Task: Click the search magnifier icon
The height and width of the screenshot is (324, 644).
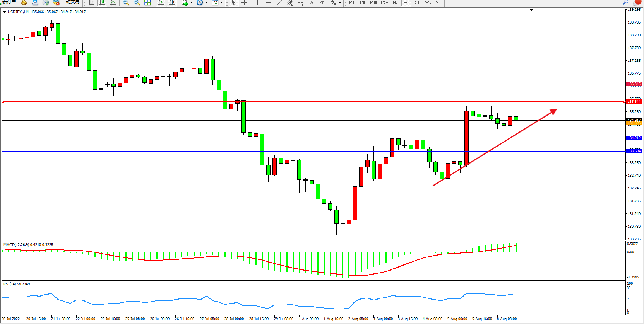Action: pyautogui.click(x=625, y=2)
